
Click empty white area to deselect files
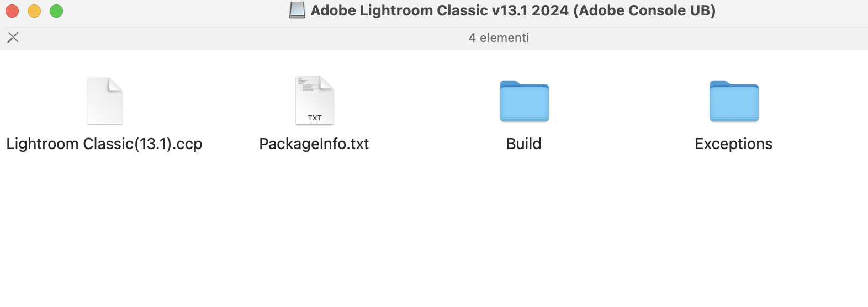[x=434, y=232]
